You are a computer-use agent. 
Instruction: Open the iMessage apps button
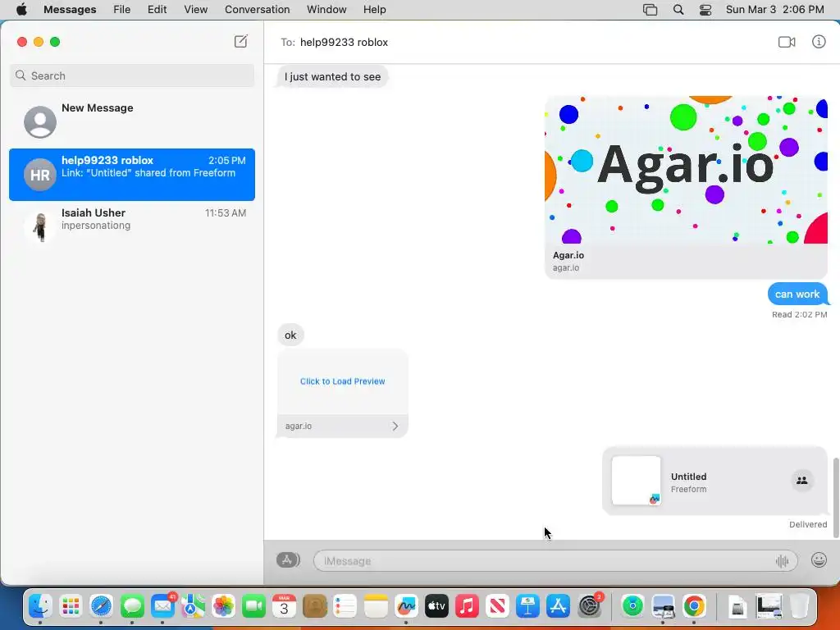pos(288,560)
